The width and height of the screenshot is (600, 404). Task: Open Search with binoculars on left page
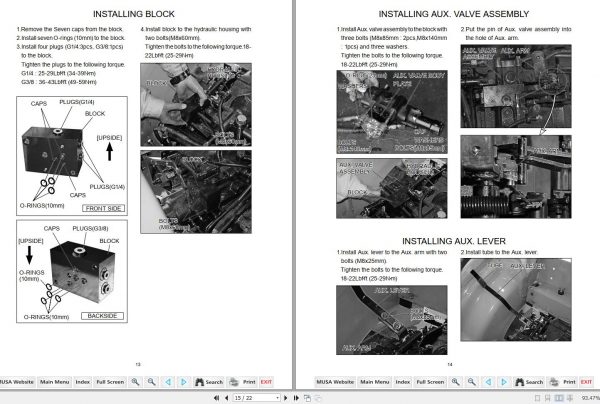[209, 382]
